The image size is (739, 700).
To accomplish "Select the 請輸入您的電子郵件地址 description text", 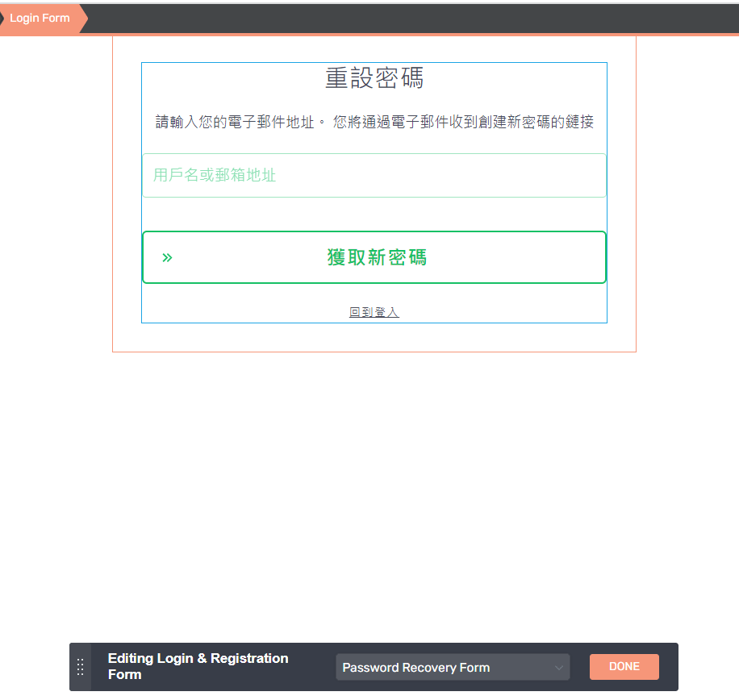I will 374,122.
